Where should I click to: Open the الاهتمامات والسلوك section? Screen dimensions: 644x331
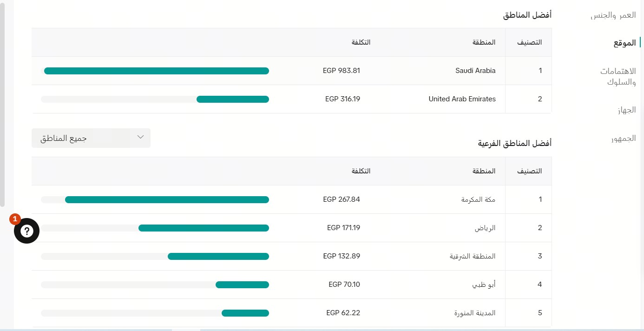[618, 77]
